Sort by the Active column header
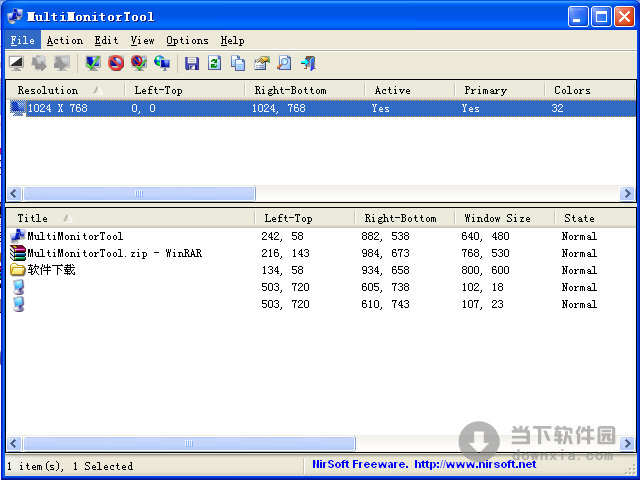Image resolution: width=640 pixels, height=480 pixels. pyautogui.click(x=409, y=90)
